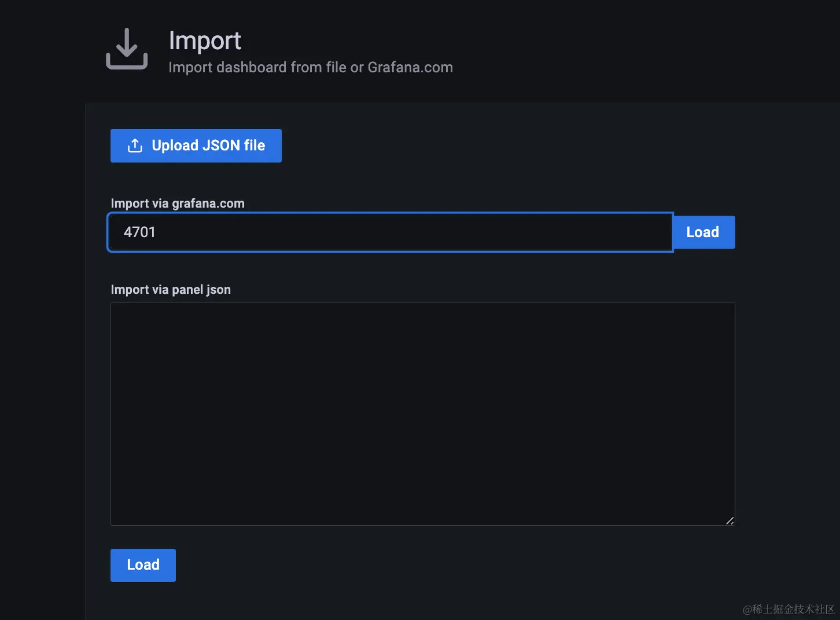Image resolution: width=840 pixels, height=620 pixels.
Task: Click the 'Import via grafana.com' label
Action: 178,204
